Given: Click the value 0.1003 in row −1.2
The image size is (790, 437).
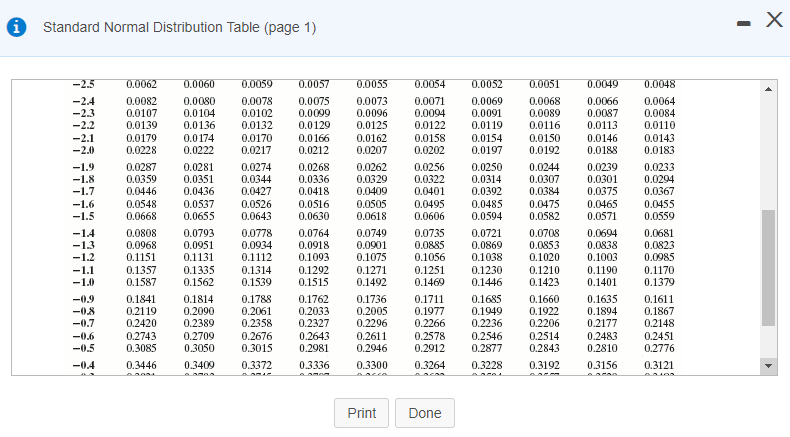Looking at the screenshot, I should pyautogui.click(x=603, y=258).
